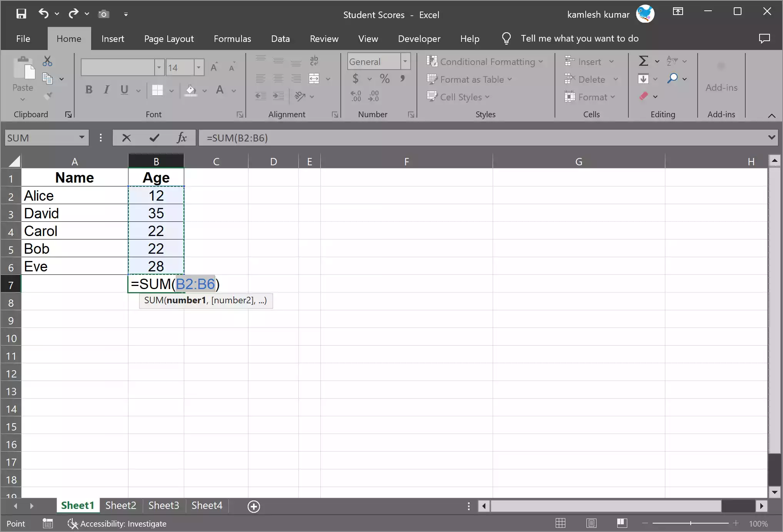Toggle underline formatting

point(123,90)
